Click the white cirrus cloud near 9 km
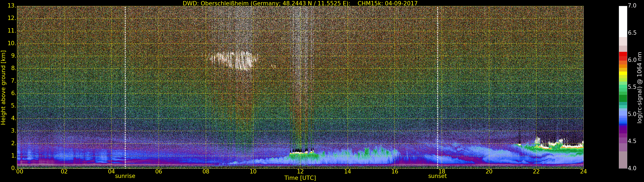This screenshot has width=644, height=182. tap(234, 60)
